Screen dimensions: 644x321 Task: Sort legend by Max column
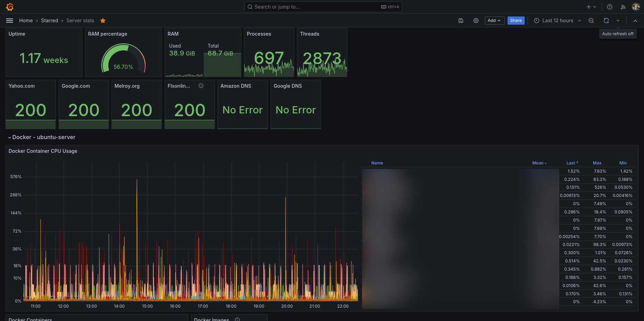point(597,163)
